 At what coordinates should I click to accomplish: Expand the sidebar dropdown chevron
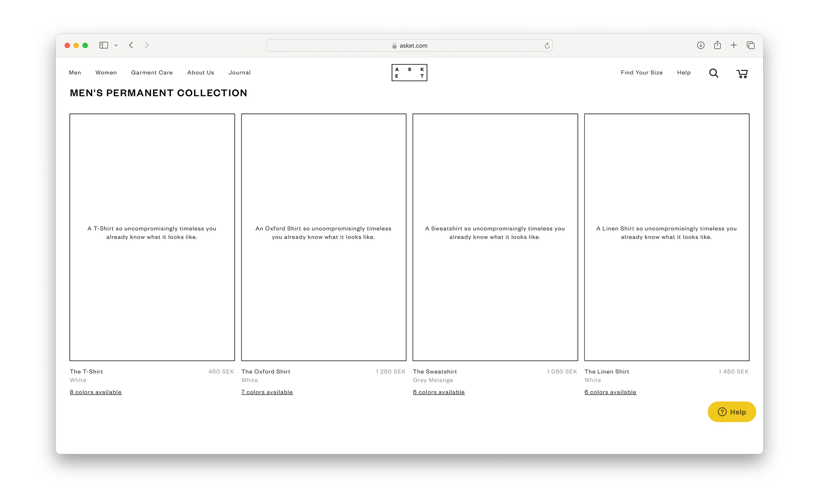click(x=116, y=45)
